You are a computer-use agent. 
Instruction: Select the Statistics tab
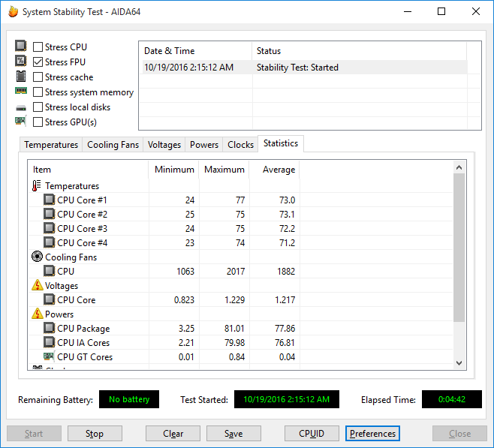click(x=281, y=143)
